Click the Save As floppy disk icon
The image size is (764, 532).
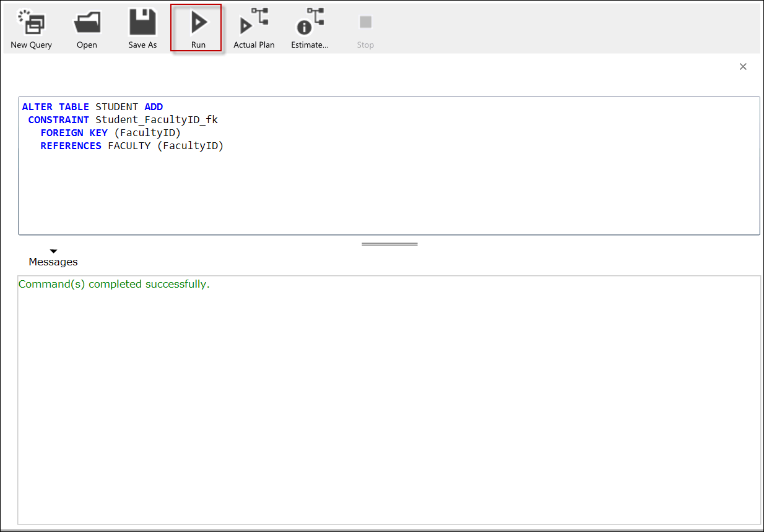142,25
